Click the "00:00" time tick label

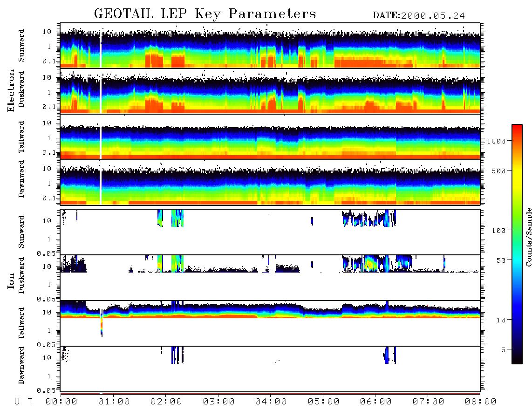click(x=61, y=402)
